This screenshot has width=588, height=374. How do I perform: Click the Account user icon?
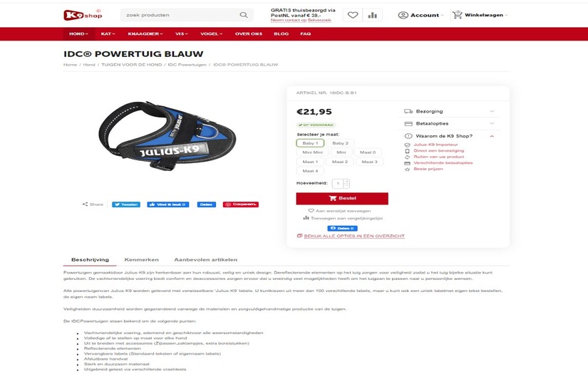pos(403,15)
